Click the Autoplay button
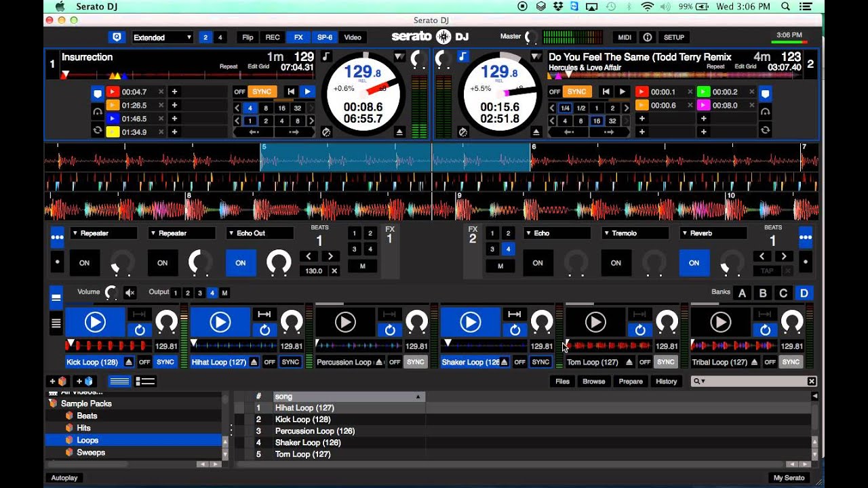The width and height of the screenshot is (868, 488). pyautogui.click(x=64, y=478)
